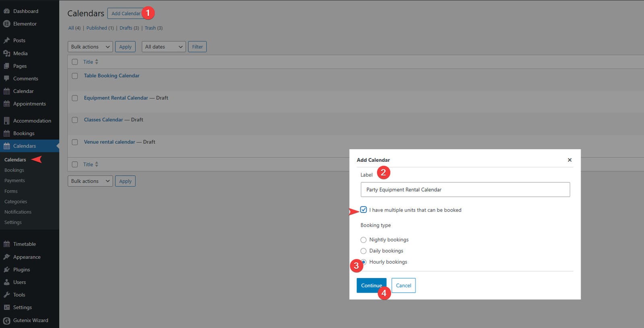Check Table Booking Calendar row checkbox
The width and height of the screenshot is (644, 328).
75,76
